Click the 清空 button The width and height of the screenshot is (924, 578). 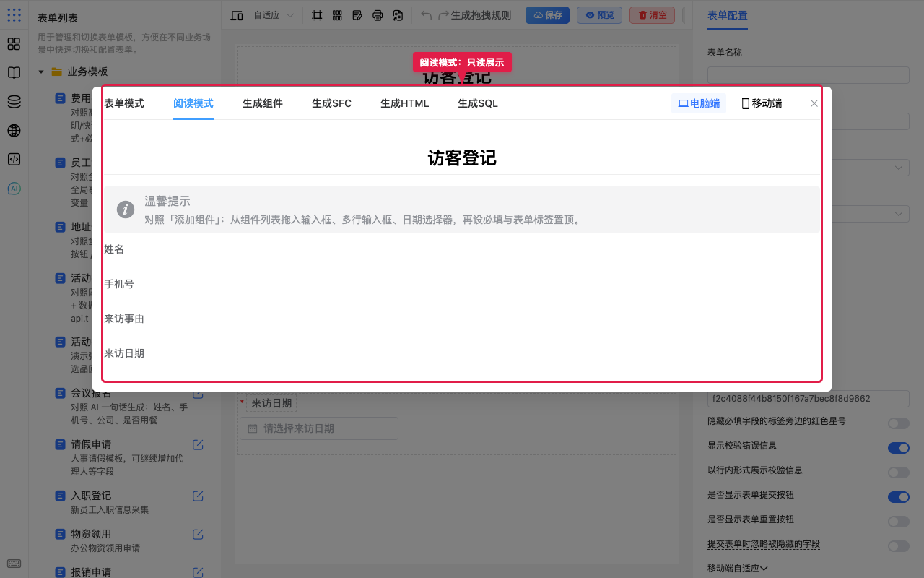coord(652,15)
